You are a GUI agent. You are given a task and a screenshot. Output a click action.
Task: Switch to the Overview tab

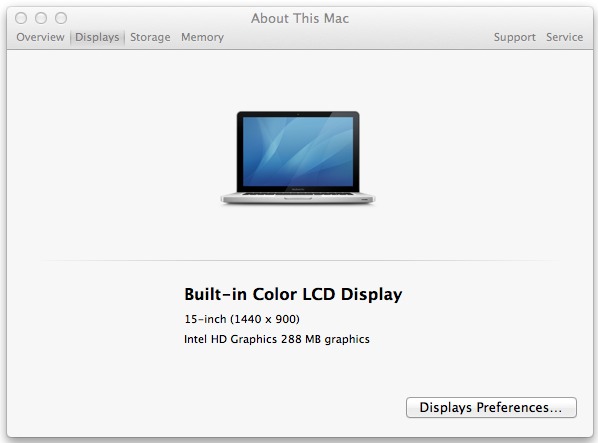[40, 37]
